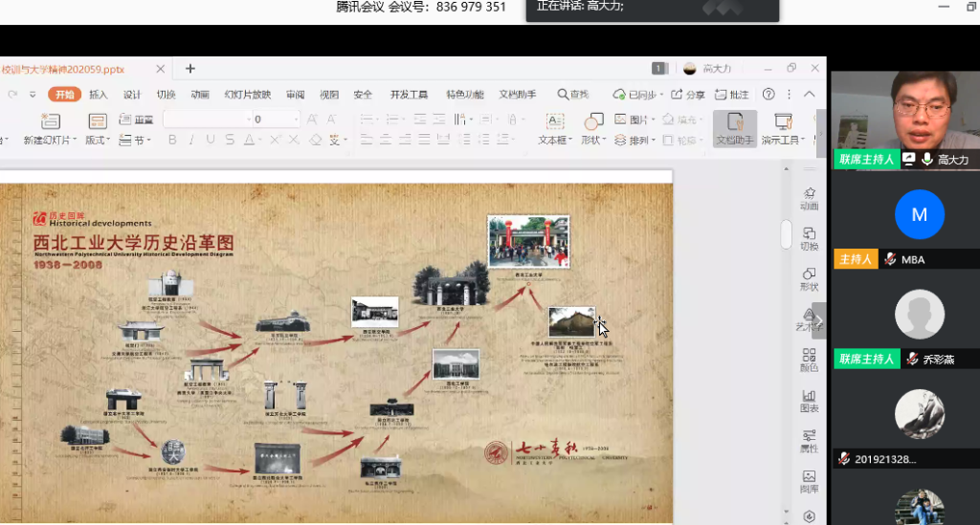Open the 切换 transition side panel
Screen dimensions: 980x525
point(809,239)
